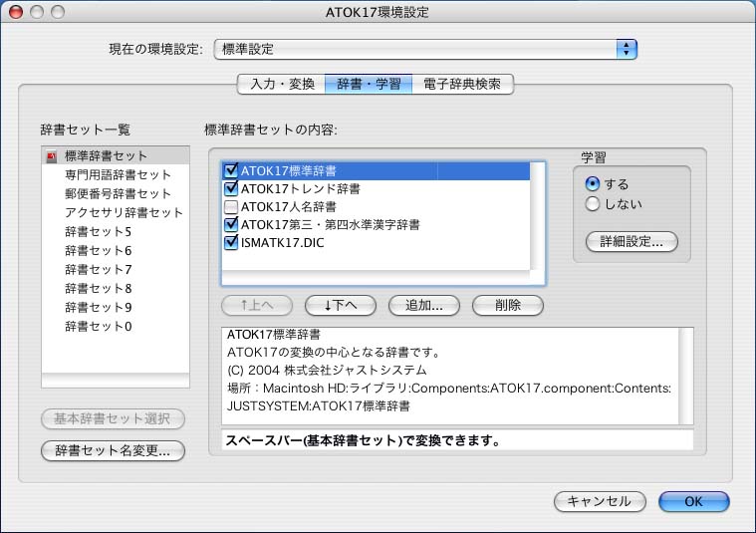Select アクセサリ辞書セット in the list
The height and width of the screenshot is (533, 756).
click(x=116, y=213)
